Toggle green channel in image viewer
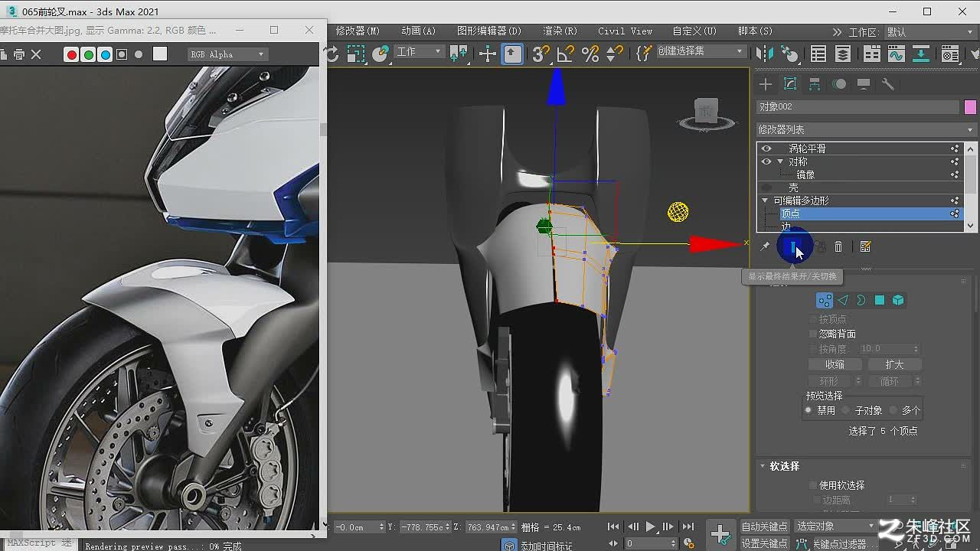The image size is (980, 551). point(88,54)
